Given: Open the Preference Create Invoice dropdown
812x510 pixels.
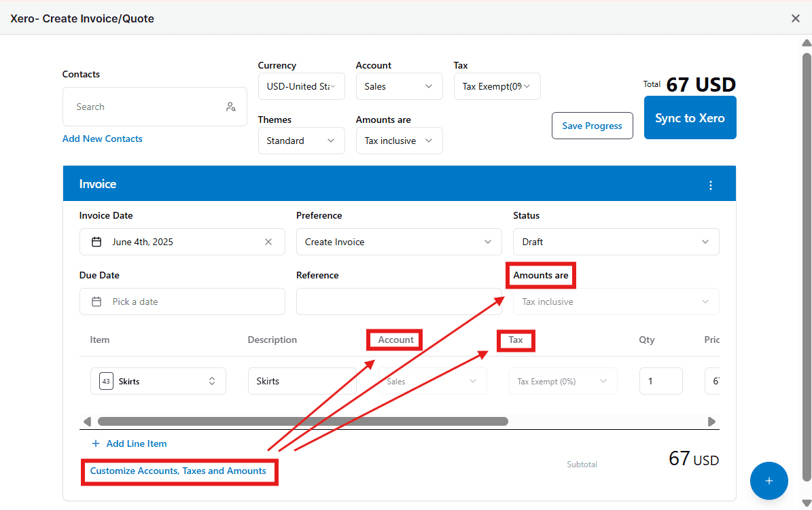Looking at the screenshot, I should tap(399, 242).
